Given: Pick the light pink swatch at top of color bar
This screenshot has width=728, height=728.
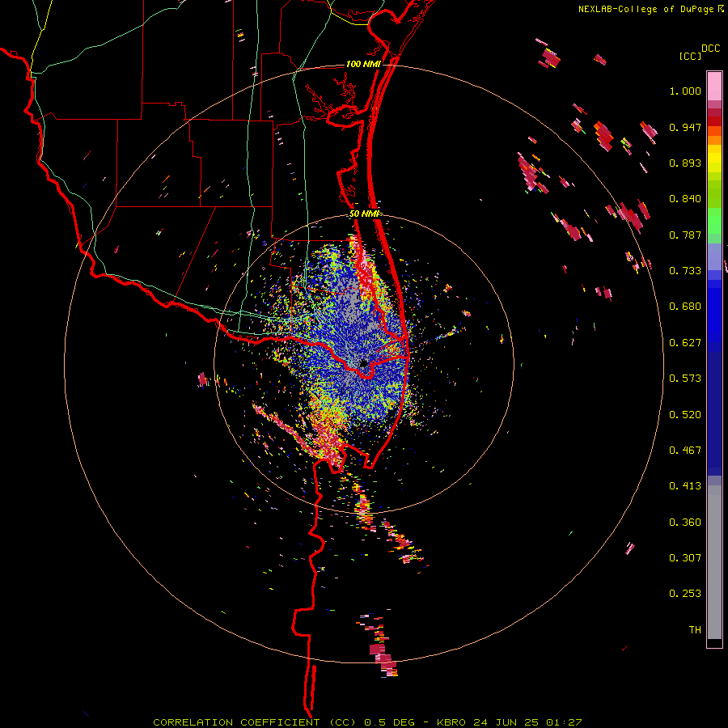Looking at the screenshot, I should 714,86.
